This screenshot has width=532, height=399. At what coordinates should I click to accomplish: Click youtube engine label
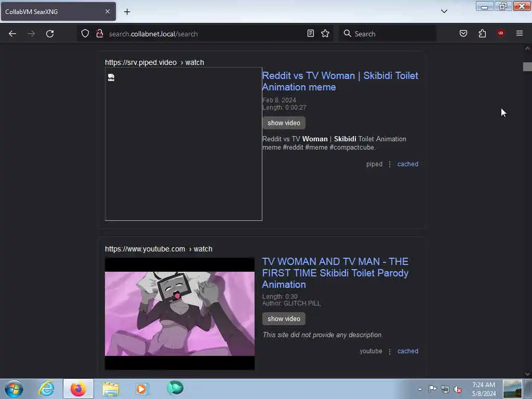pyautogui.click(x=371, y=351)
